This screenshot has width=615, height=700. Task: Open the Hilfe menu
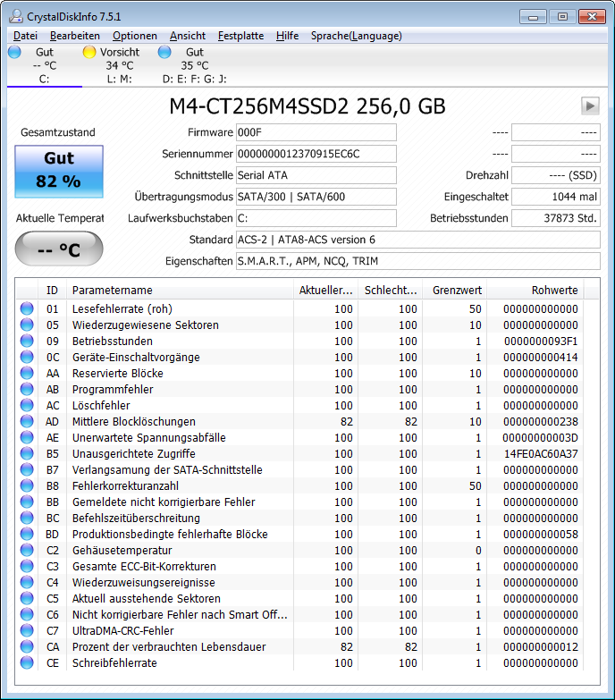(287, 36)
